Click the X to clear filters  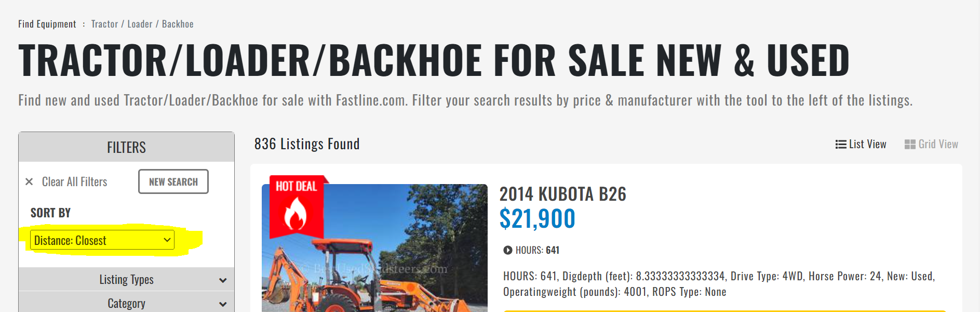click(30, 181)
